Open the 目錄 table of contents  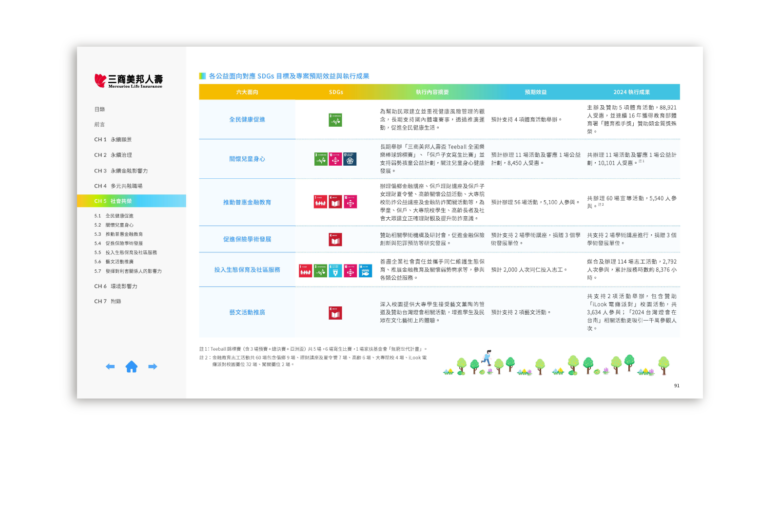[99, 110]
